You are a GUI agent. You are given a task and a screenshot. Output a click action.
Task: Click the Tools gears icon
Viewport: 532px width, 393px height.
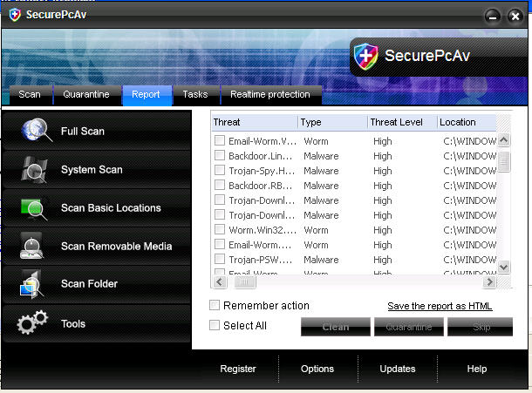32,322
